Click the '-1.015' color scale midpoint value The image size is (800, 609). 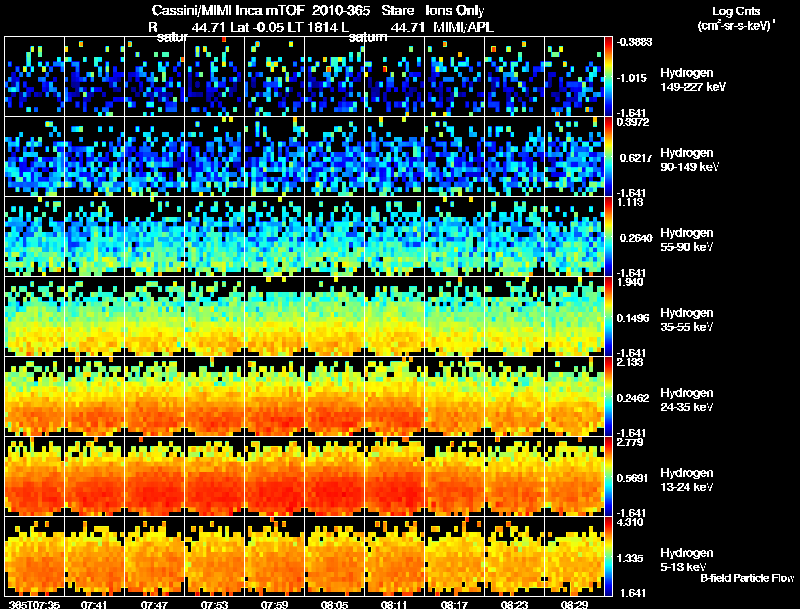pyautogui.click(x=632, y=78)
